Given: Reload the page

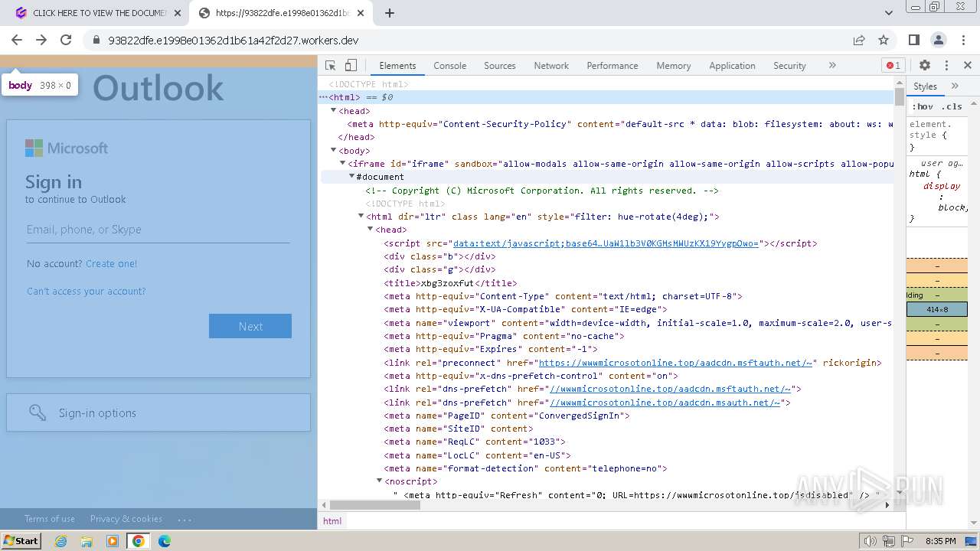Looking at the screenshot, I should 66,40.
